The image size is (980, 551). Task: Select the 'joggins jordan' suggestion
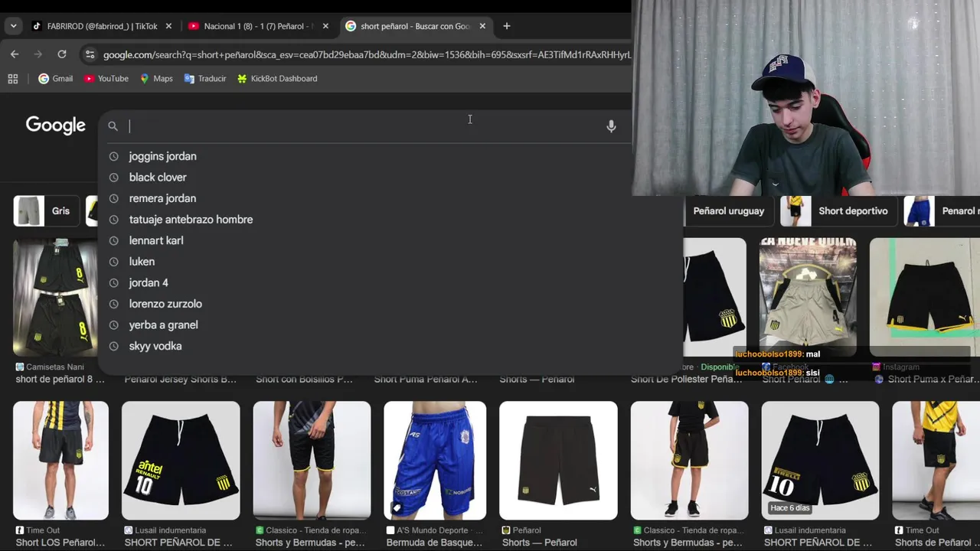pos(390,156)
